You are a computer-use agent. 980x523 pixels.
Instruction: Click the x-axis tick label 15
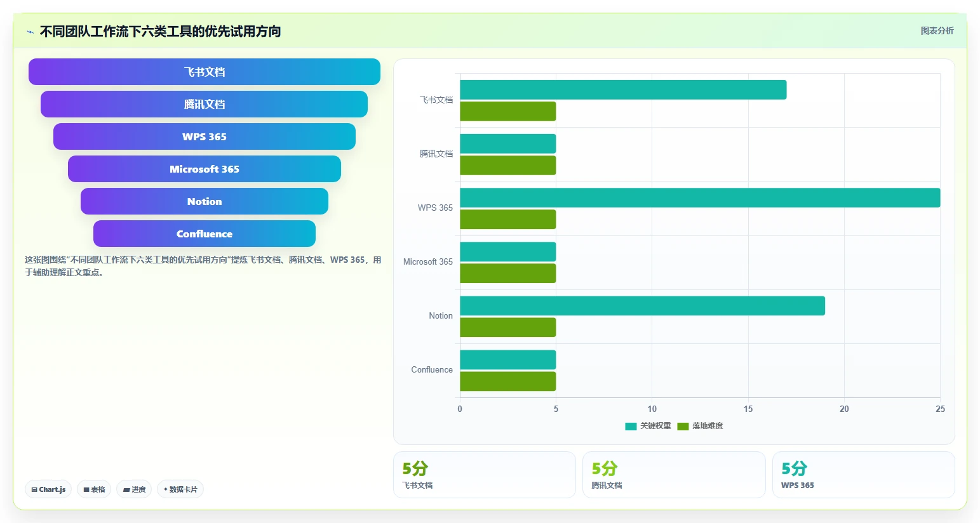[748, 409]
